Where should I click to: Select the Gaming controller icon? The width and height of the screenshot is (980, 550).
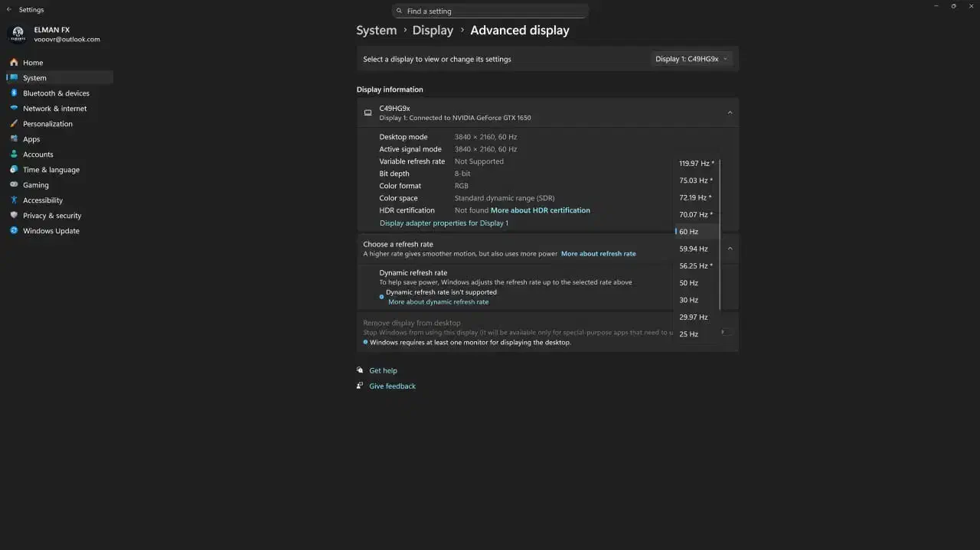(x=14, y=185)
